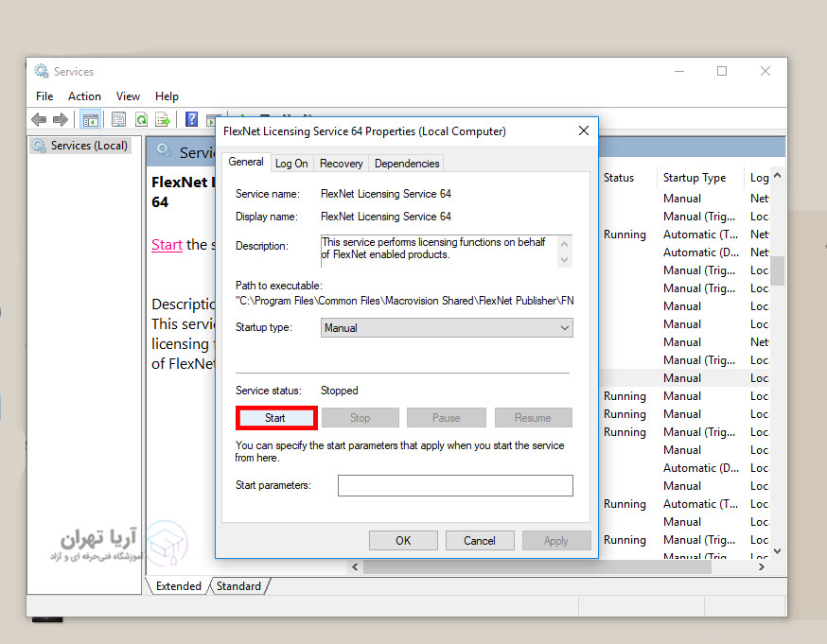Open the Dependencies tab
The image size is (827, 644).
(407, 164)
